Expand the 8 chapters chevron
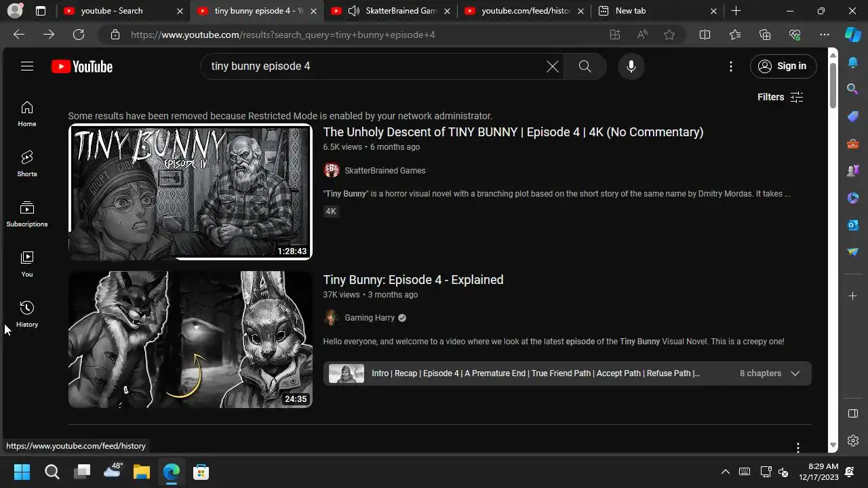This screenshot has height=488, width=868. click(795, 373)
